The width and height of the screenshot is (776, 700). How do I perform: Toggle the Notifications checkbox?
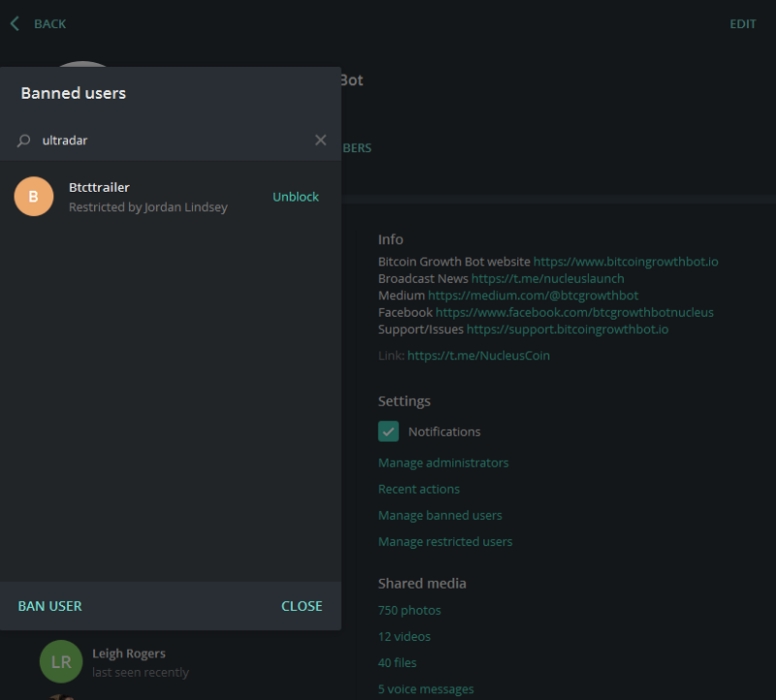coord(389,431)
